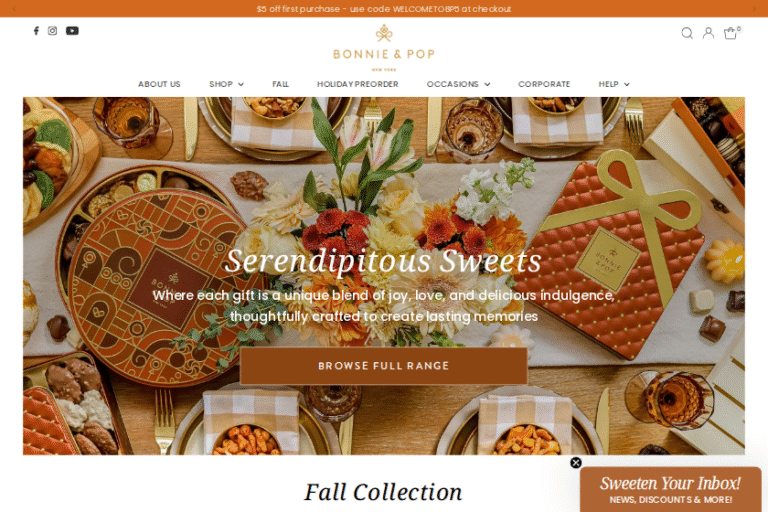Open the search magnifier icon
Viewport: 768px width, 512px height.
pyautogui.click(x=687, y=33)
